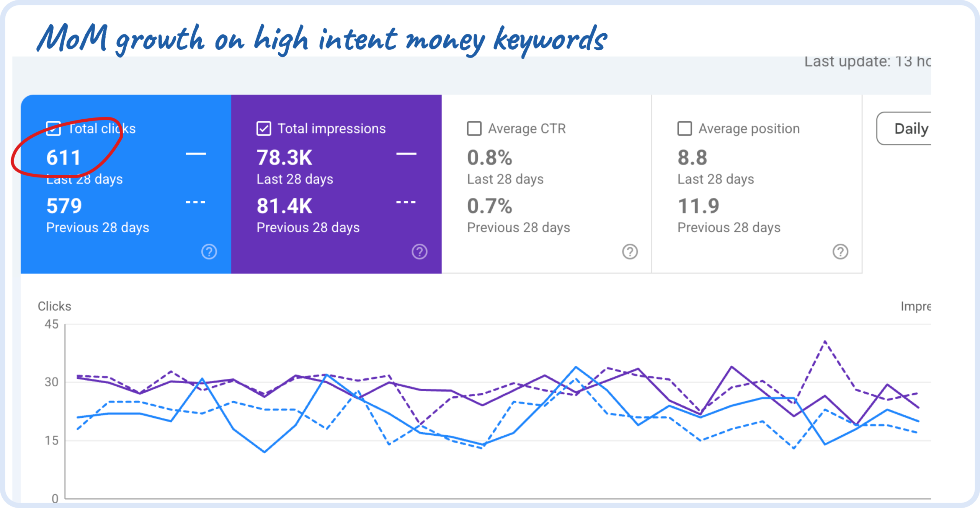The image size is (980, 508).
Task: Open help icon on Total impressions card
Action: (x=420, y=252)
